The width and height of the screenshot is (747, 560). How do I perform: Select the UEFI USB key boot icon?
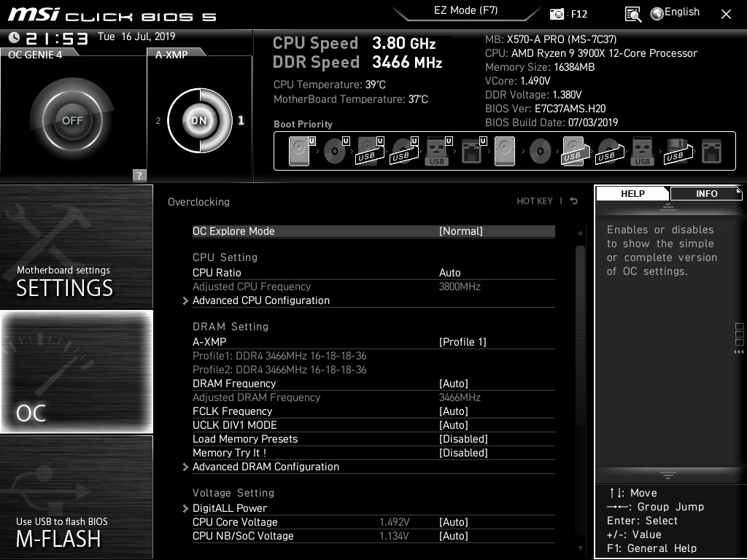(438, 151)
